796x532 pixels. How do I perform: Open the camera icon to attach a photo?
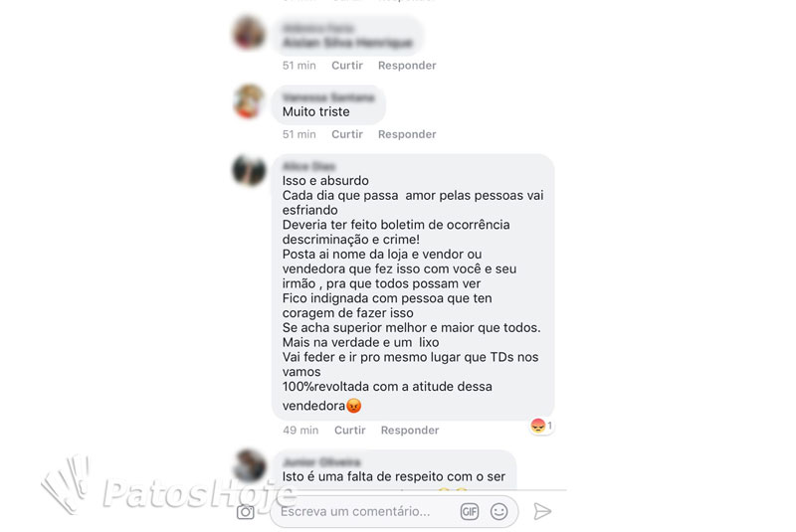pos(246,512)
